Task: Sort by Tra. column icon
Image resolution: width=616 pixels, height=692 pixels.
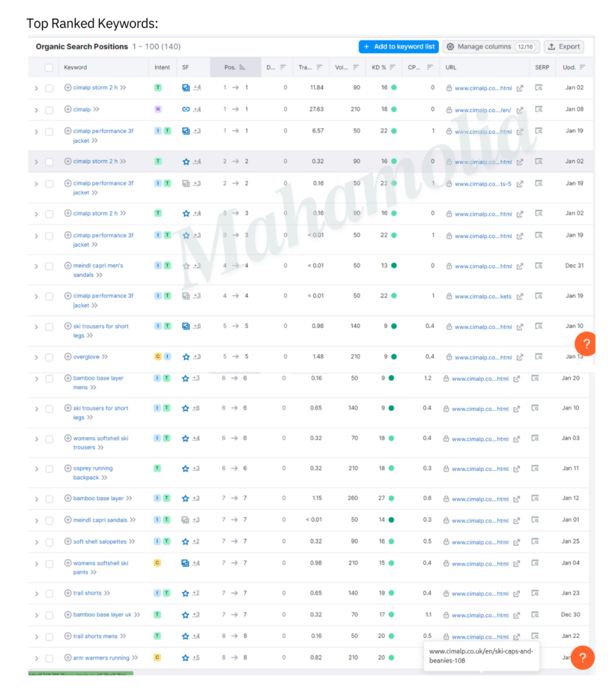Action: (x=319, y=67)
